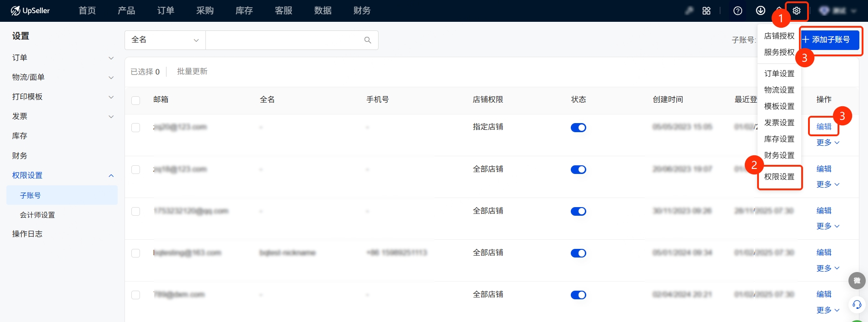
Task: Check the 指定店铺 row checkbox
Action: tap(135, 128)
